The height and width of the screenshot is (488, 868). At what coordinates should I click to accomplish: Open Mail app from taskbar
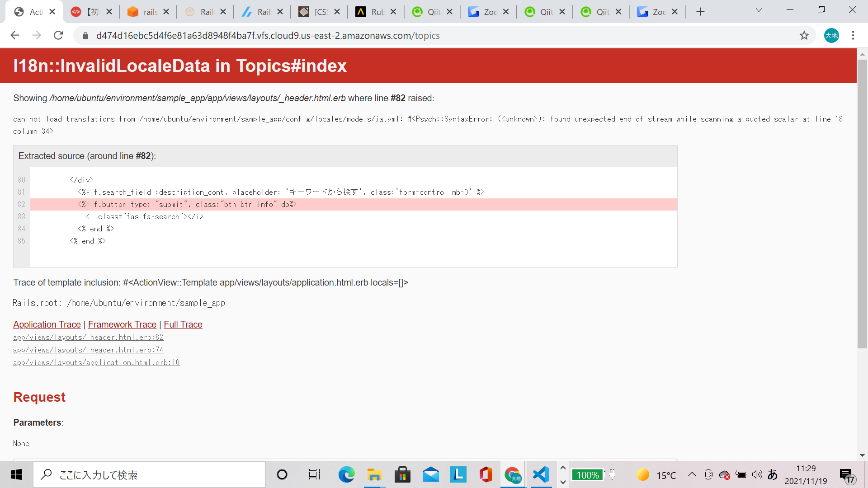point(431,474)
